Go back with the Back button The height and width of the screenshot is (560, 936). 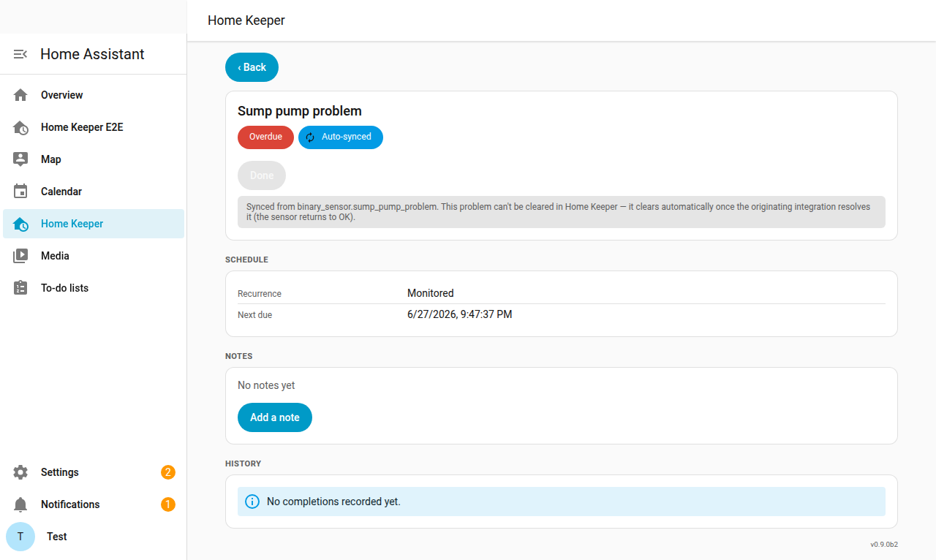[252, 67]
